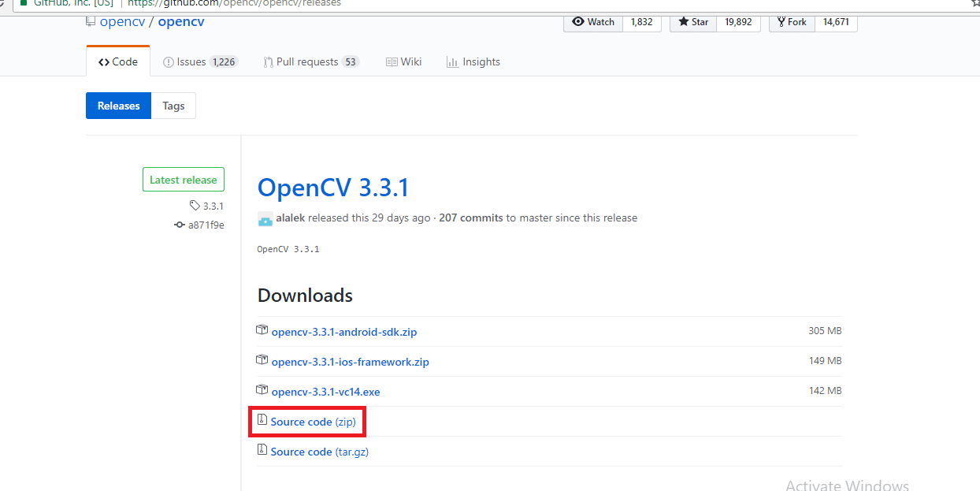This screenshot has width=980, height=491.
Task: Open the stargazers count 19,892
Action: 738,22
